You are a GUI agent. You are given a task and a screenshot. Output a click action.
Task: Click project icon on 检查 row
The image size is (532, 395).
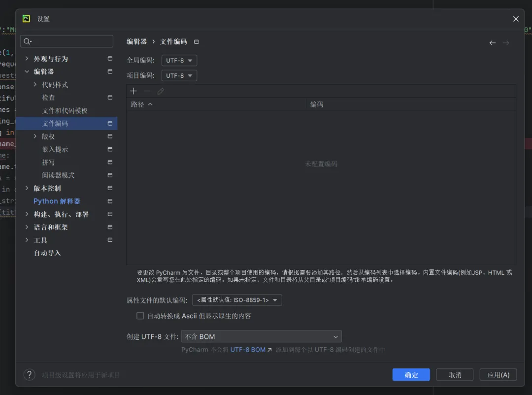coord(110,98)
